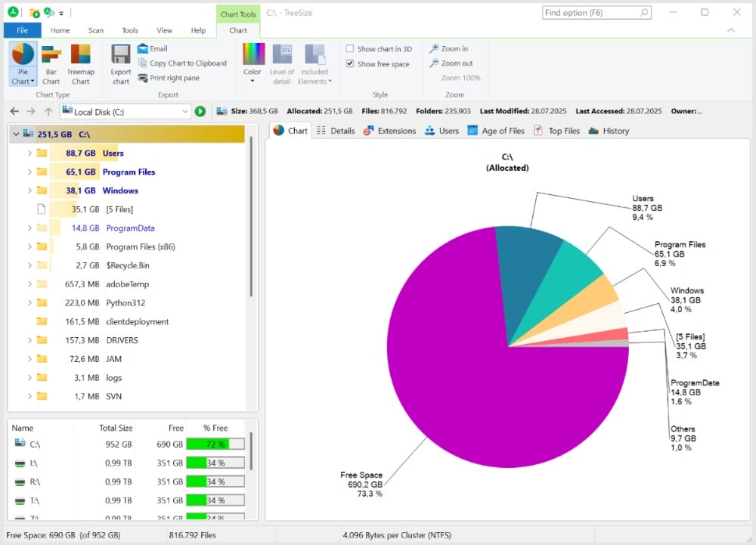This screenshot has height=545, width=756.
Task: Print the right pane
Action: tap(169, 78)
